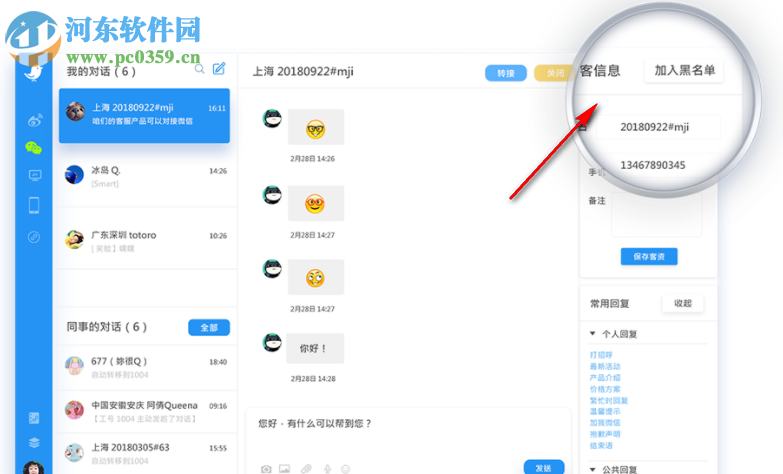Select the green WeChat channel icon
This screenshot has height=474, width=783.
coord(33,147)
